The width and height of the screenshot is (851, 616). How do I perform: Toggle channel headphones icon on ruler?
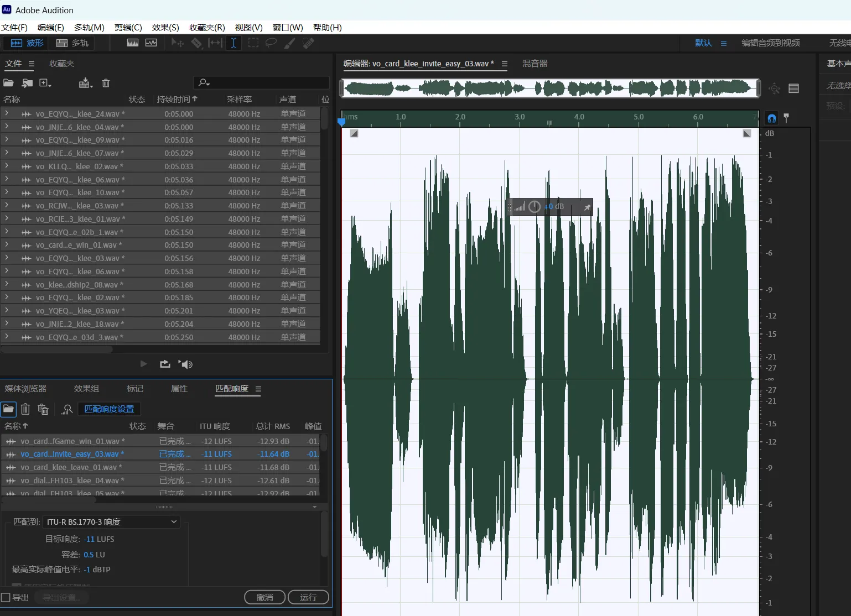pyautogui.click(x=771, y=118)
